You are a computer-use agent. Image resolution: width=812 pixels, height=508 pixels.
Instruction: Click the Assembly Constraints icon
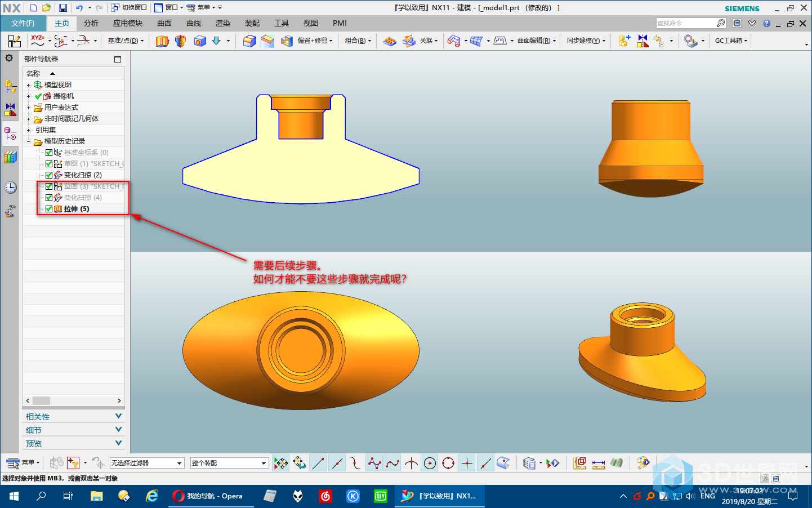click(643, 41)
